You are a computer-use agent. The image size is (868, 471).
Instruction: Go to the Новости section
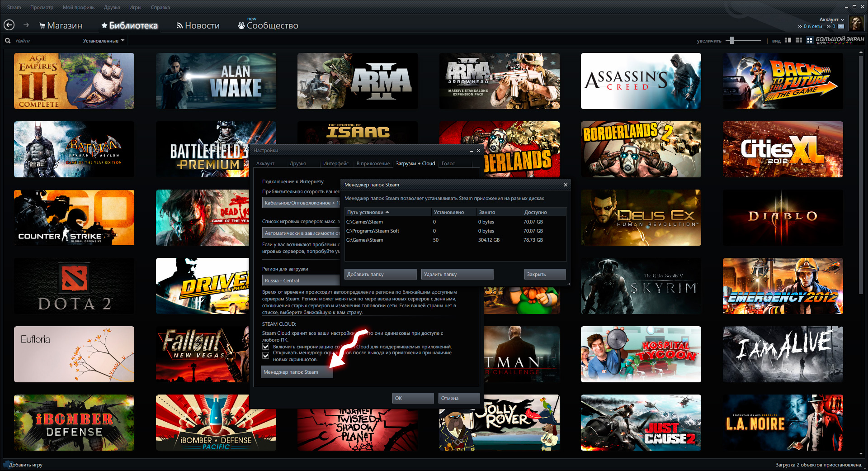pyautogui.click(x=198, y=26)
